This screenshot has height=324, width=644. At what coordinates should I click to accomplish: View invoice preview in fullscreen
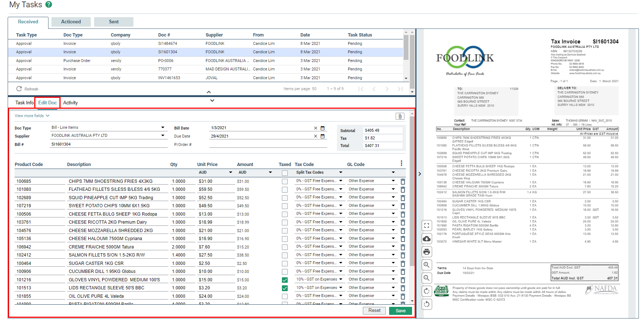click(427, 226)
